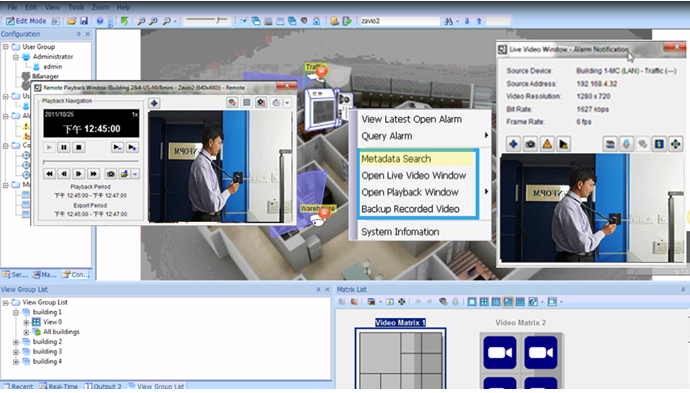Expand the building 3 node in View Group List
Screen dimensions: 690x393
point(16,352)
